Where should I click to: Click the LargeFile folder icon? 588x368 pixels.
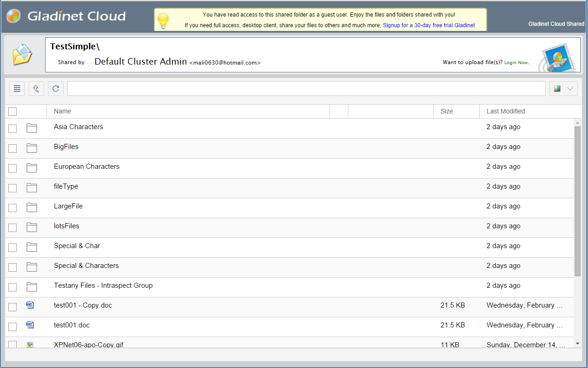31,208
